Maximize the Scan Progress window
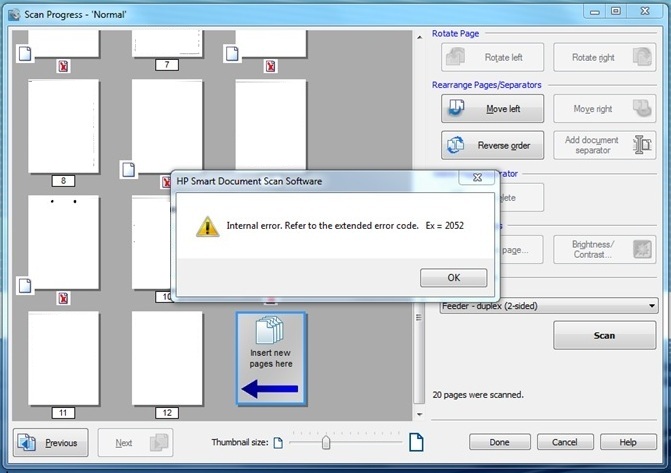This screenshot has width=671, height=473. pos(616,12)
